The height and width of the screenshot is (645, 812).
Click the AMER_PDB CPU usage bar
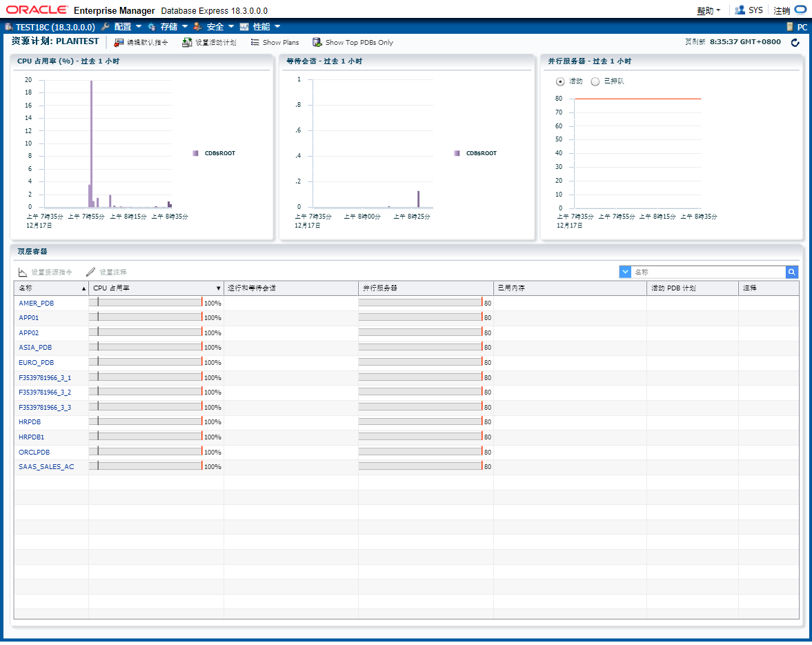[x=146, y=302]
